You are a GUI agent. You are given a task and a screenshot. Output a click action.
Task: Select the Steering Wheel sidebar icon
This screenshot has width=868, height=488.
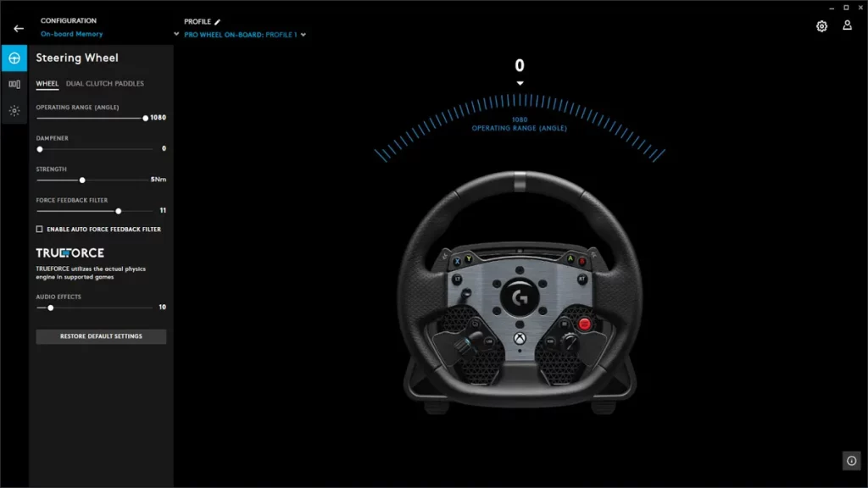13,58
